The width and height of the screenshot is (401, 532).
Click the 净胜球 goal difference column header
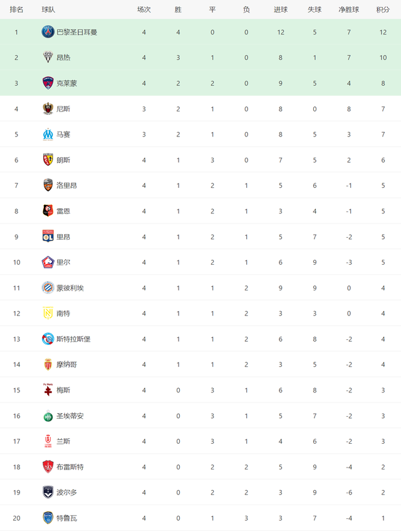tap(349, 10)
